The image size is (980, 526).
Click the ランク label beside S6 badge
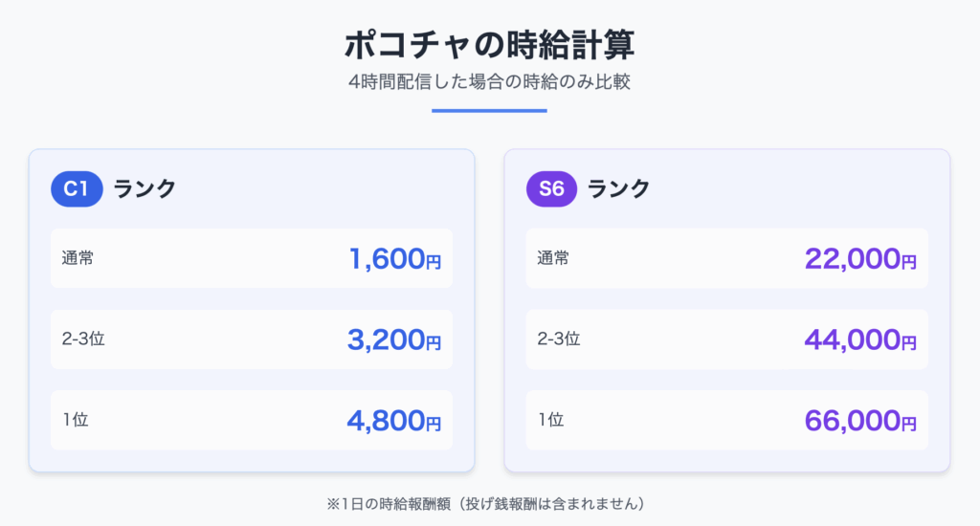pos(619,188)
